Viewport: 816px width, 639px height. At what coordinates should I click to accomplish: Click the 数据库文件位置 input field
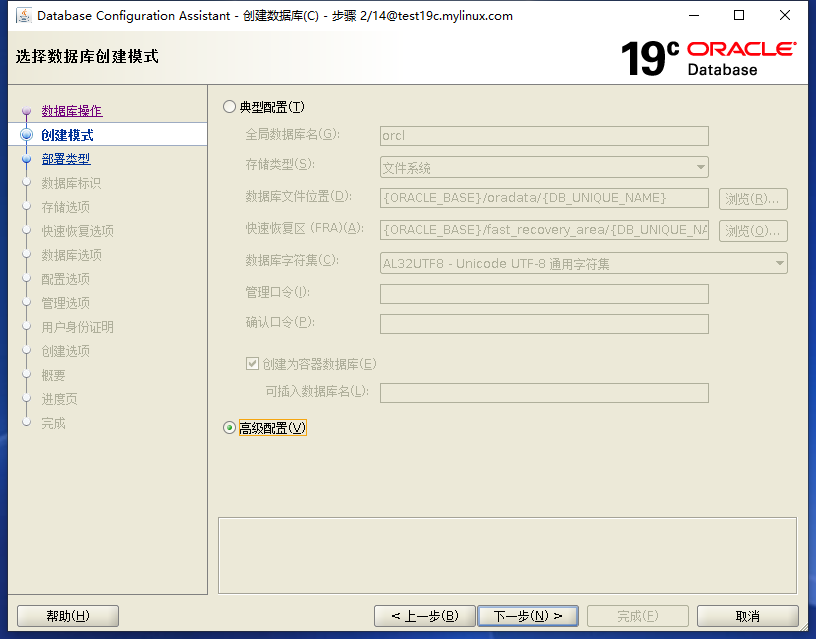coord(544,198)
